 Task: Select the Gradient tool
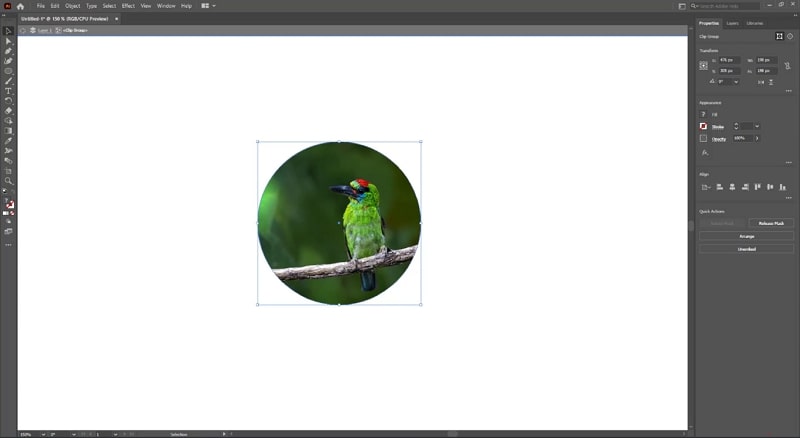click(8, 131)
